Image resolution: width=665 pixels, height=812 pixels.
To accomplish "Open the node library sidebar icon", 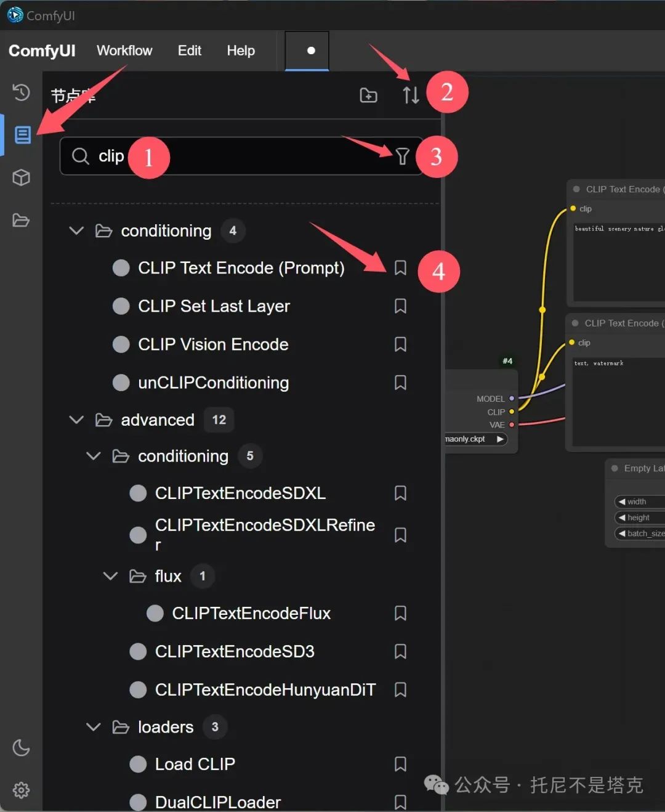I will point(22,134).
